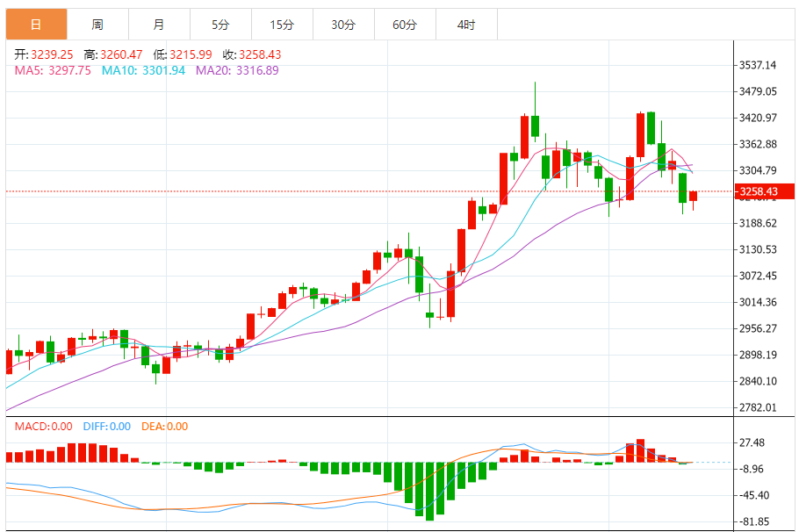Image resolution: width=799 pixels, height=532 pixels.
Task: Click the 3304.79 price axis label
Action: [x=758, y=170]
